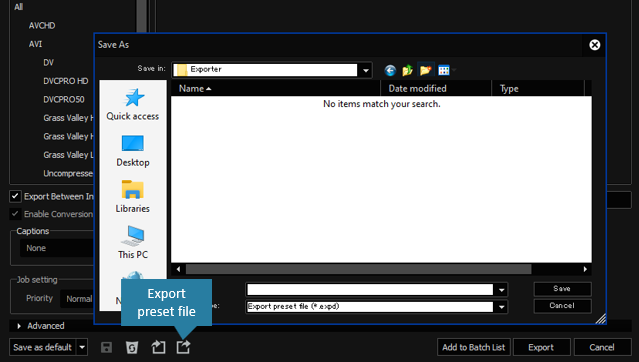Image resolution: width=639 pixels, height=362 pixels.
Task: Sort by the Name column header
Action: (276, 88)
